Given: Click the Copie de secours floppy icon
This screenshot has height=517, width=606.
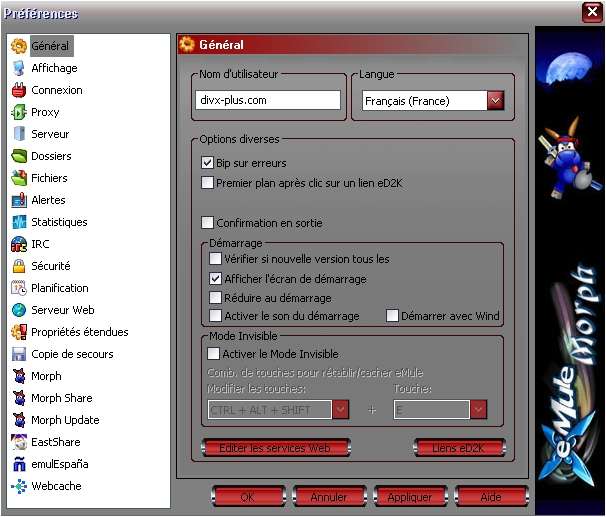Looking at the screenshot, I should [19, 354].
